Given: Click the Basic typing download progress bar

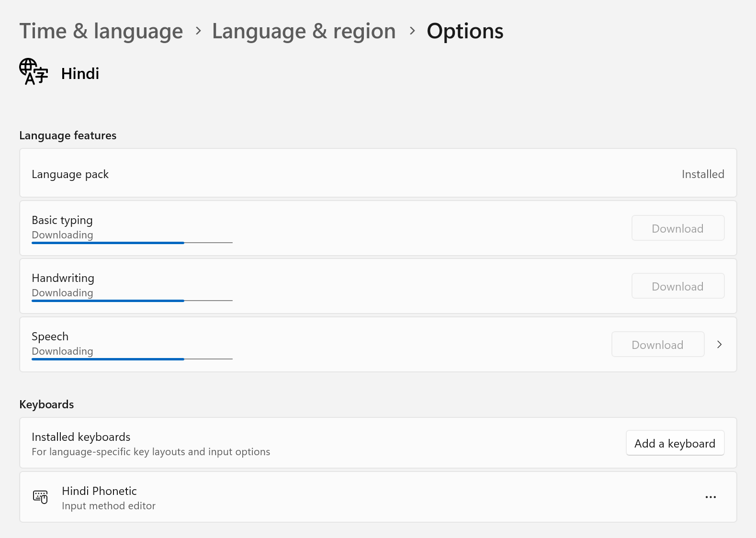Looking at the screenshot, I should [132, 243].
